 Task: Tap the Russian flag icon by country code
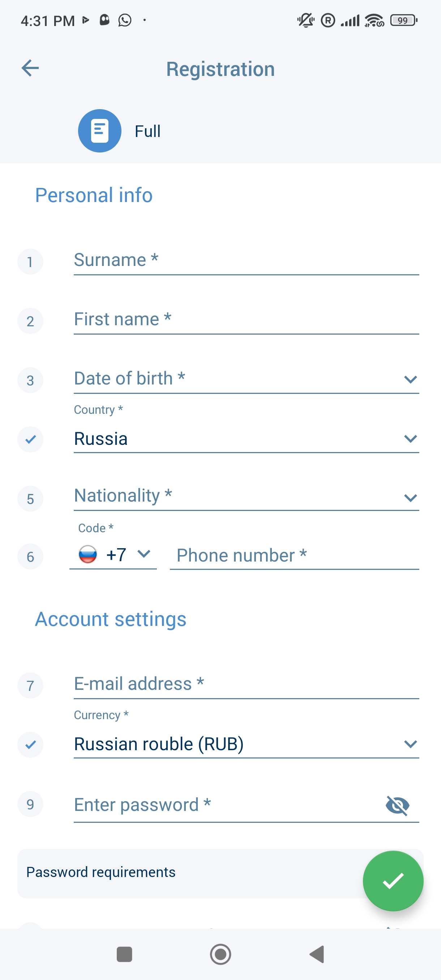tap(87, 555)
